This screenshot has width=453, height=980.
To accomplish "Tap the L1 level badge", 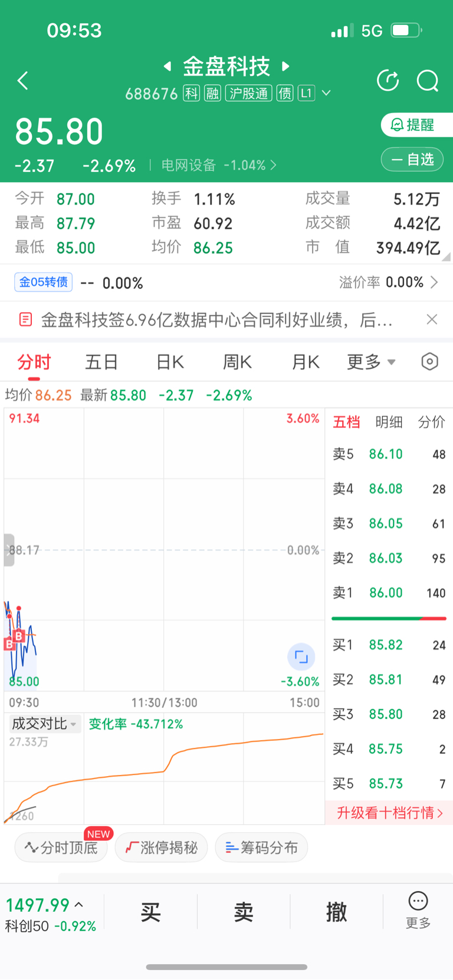I will point(306,93).
